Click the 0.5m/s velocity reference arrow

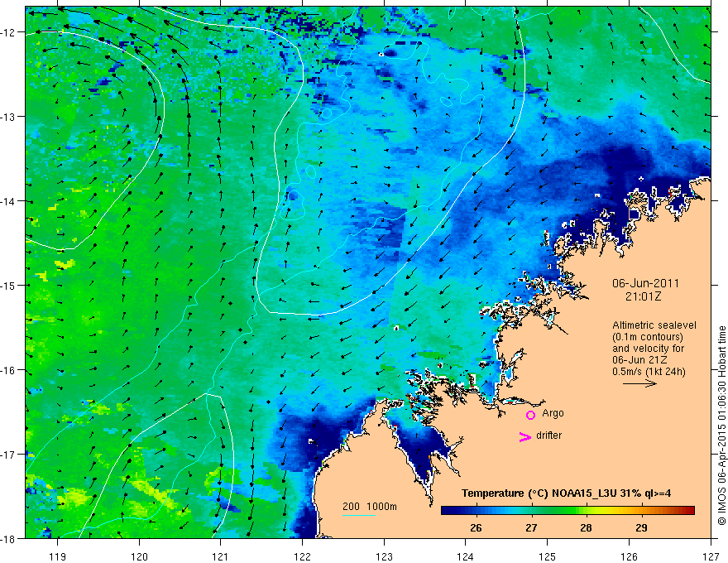click(x=639, y=383)
